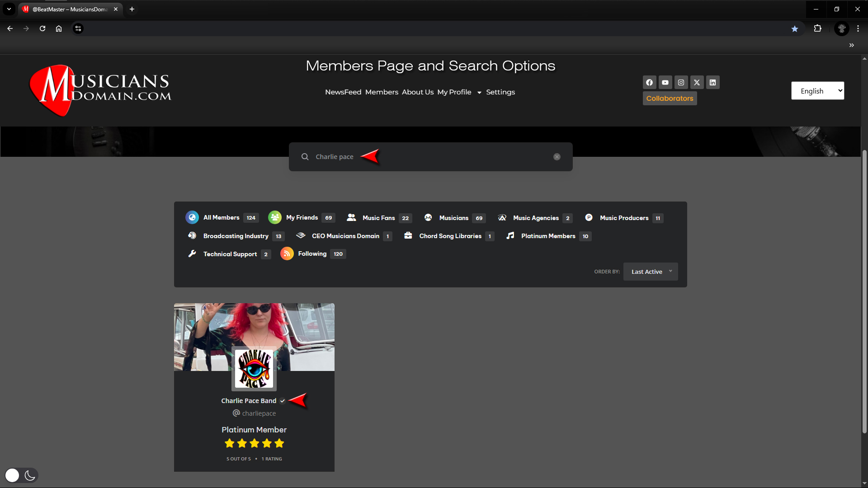This screenshot has width=868, height=488.
Task: Clear the member search field
Action: click(x=557, y=157)
